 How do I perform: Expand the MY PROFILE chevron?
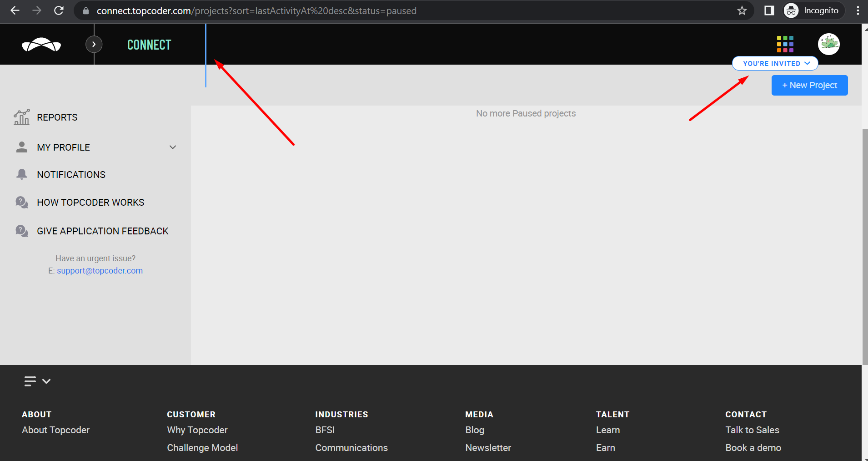[x=173, y=147]
